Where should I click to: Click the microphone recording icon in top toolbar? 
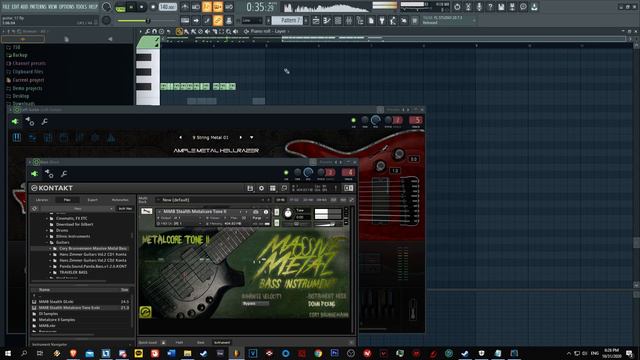479,7
